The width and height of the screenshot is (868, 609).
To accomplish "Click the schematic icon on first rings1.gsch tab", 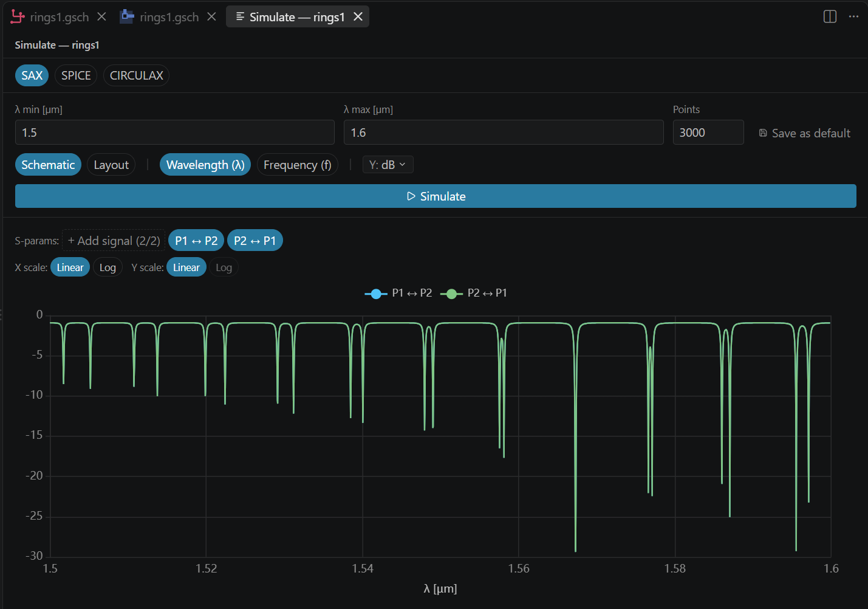I will tap(18, 17).
